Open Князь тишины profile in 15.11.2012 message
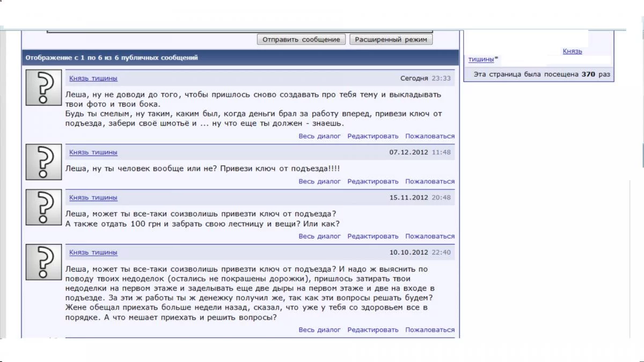This screenshot has height=362, width=644. tap(93, 197)
